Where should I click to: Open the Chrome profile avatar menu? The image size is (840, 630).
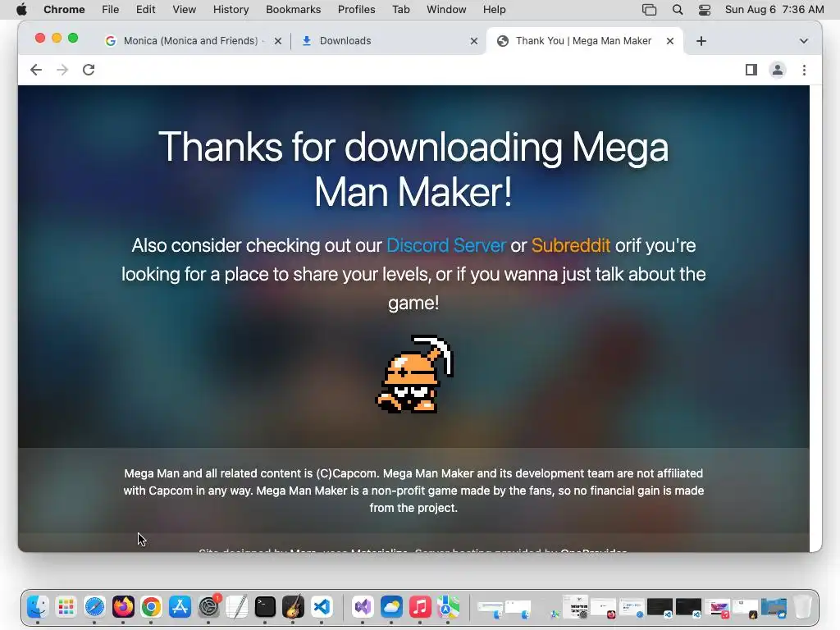click(x=778, y=70)
